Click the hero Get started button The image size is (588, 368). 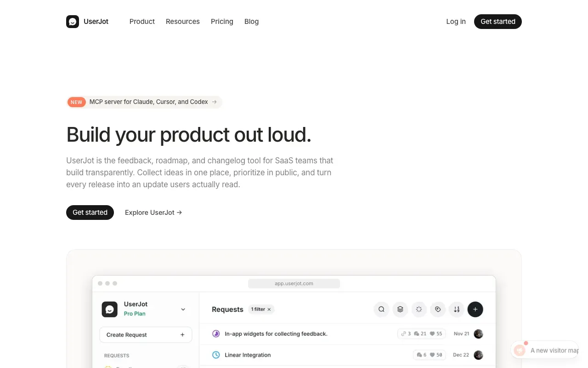90,213
